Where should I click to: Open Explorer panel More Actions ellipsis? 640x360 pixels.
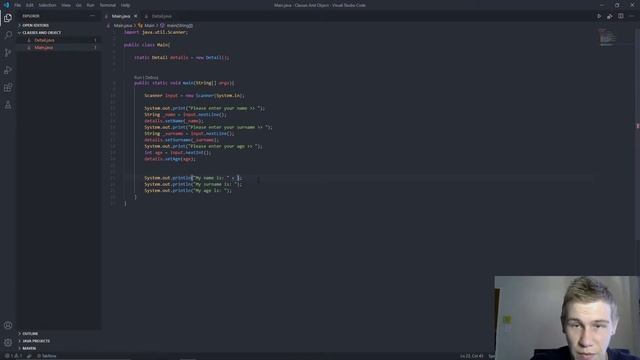[92, 16]
